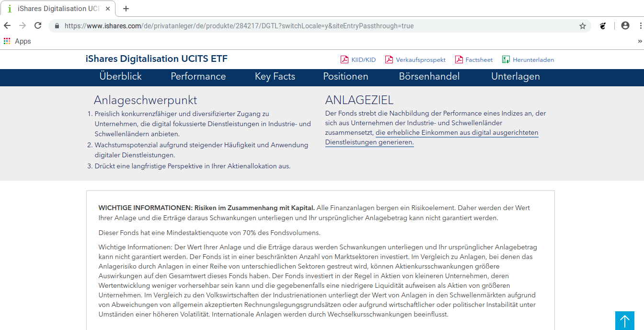Open the Key Facts section

[275, 76]
